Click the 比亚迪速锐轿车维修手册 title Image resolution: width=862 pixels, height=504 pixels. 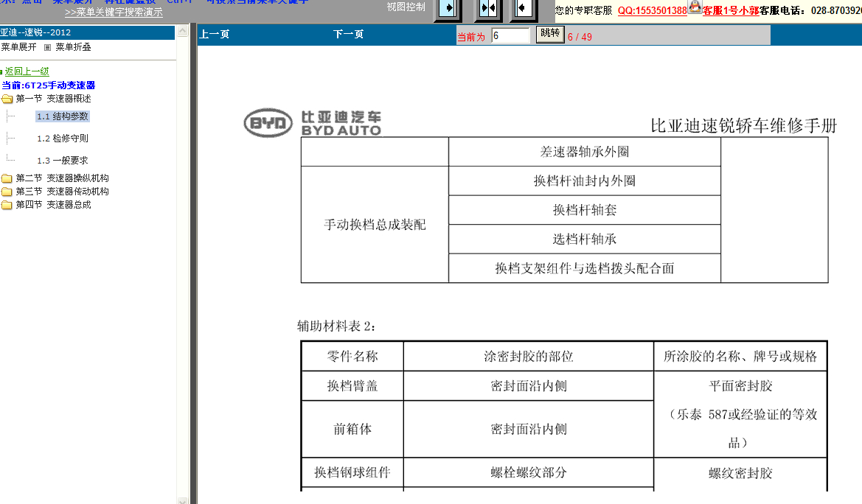tap(743, 126)
